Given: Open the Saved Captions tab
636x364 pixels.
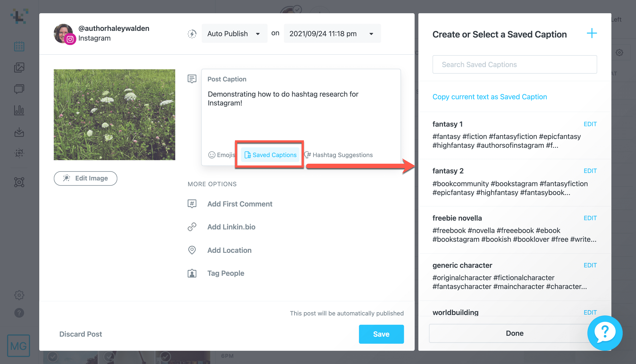Looking at the screenshot, I should [x=270, y=155].
